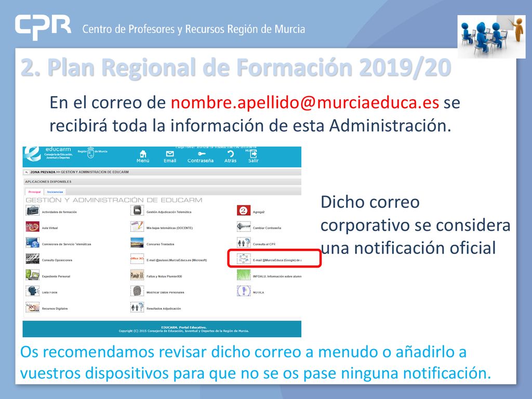This screenshot has width=532, height=399.
Task: Open the Cambiar Contraseña key icon
Action: 244,227
